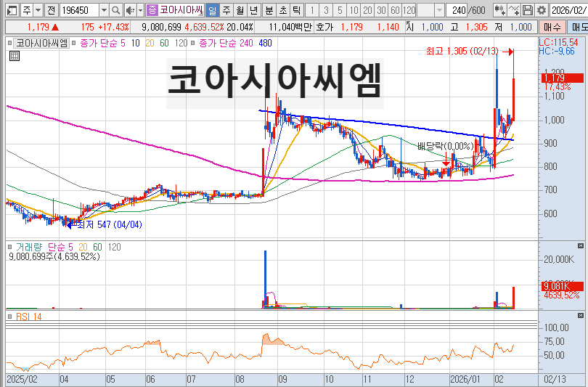The width and height of the screenshot is (588, 387).
Task: Choose the 60 interval button
Action: pos(395,10)
